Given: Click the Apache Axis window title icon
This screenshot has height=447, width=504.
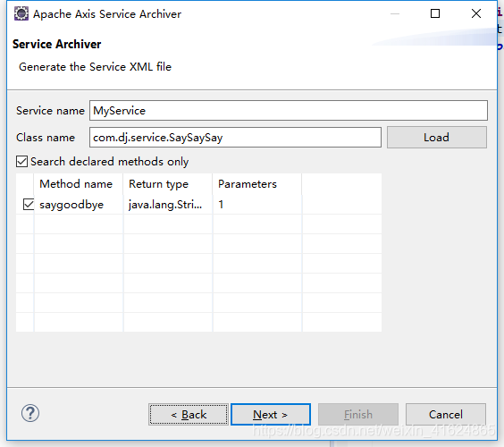Looking at the screenshot, I should [21, 13].
